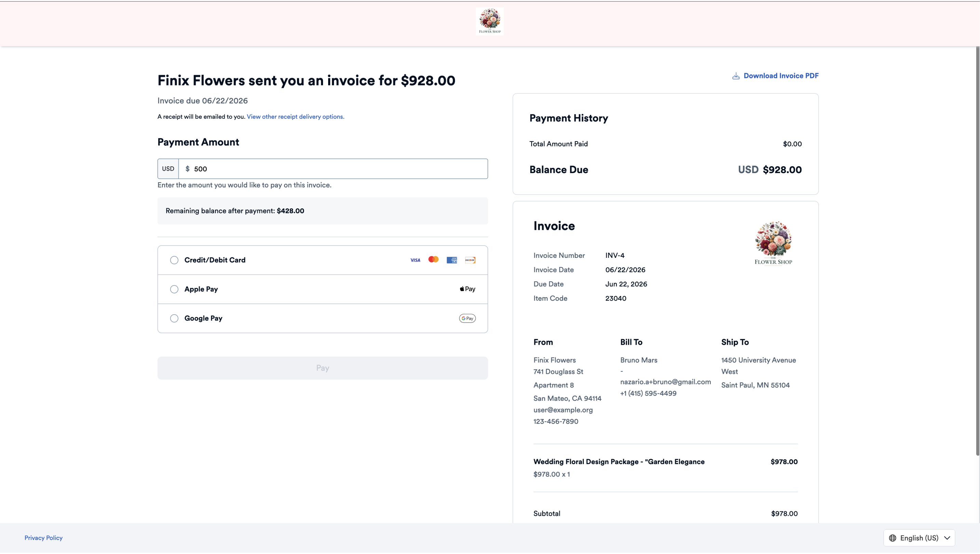Click the $978.00 x 1 quantity line

pyautogui.click(x=552, y=474)
